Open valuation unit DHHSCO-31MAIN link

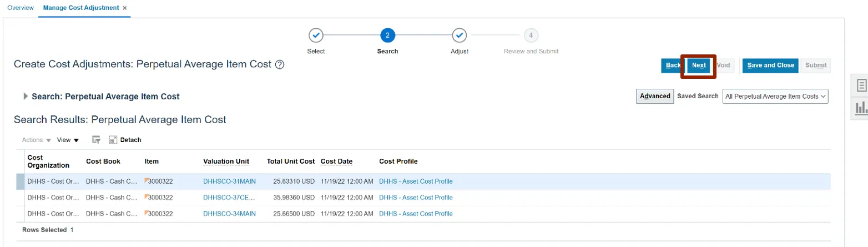tap(229, 182)
